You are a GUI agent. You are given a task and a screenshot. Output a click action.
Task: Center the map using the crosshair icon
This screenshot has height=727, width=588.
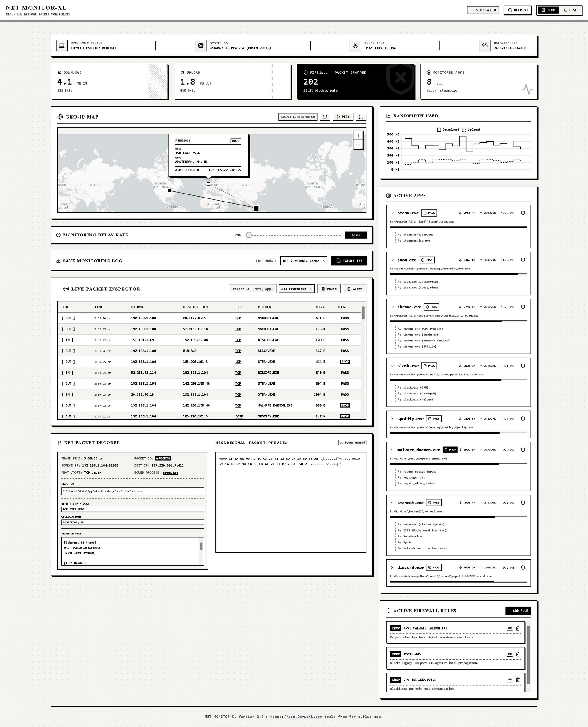pyautogui.click(x=325, y=117)
